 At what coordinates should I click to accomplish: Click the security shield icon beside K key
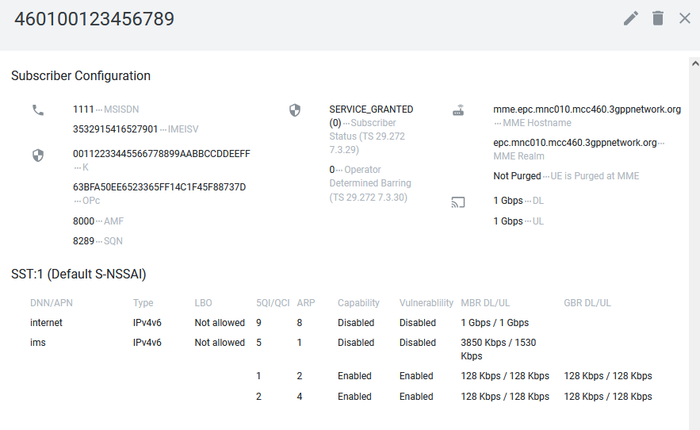click(x=38, y=155)
